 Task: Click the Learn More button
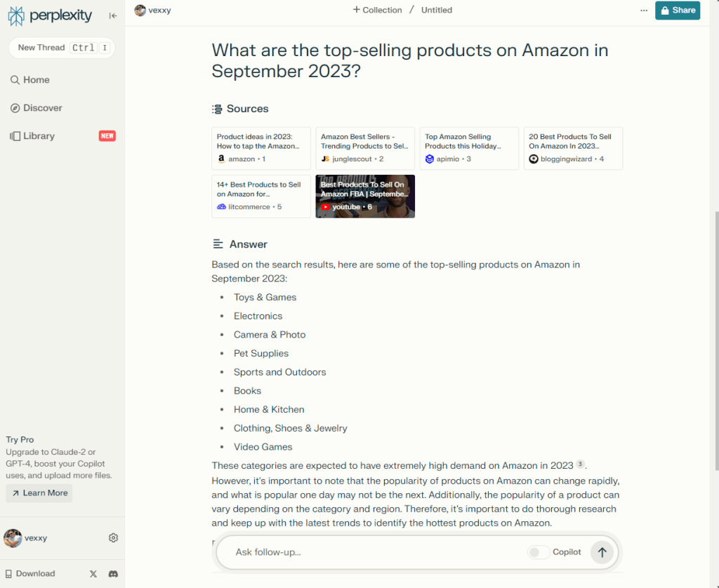39,493
